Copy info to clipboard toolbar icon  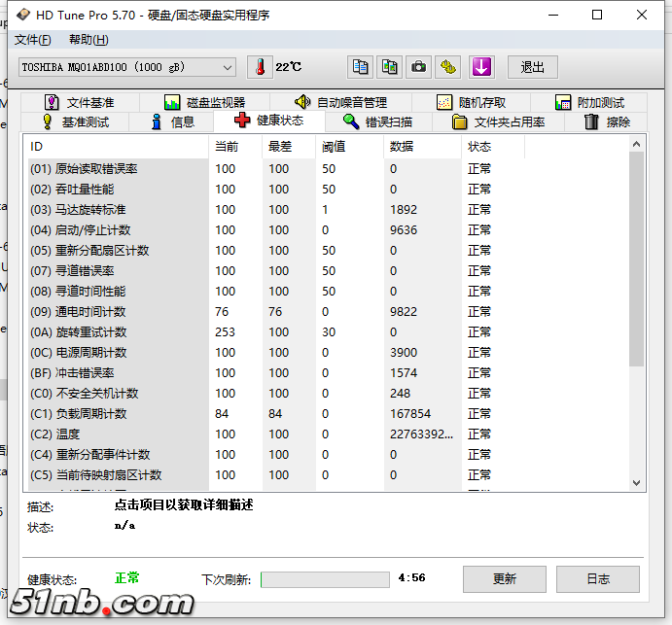(361, 67)
